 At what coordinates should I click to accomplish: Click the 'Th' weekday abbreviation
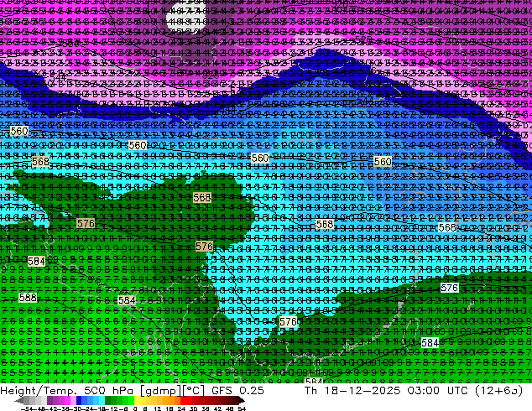310,391
